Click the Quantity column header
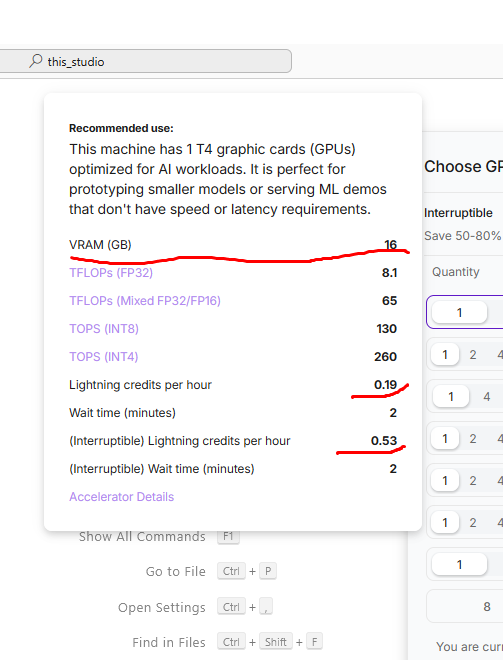This screenshot has width=503, height=660. coord(455,272)
